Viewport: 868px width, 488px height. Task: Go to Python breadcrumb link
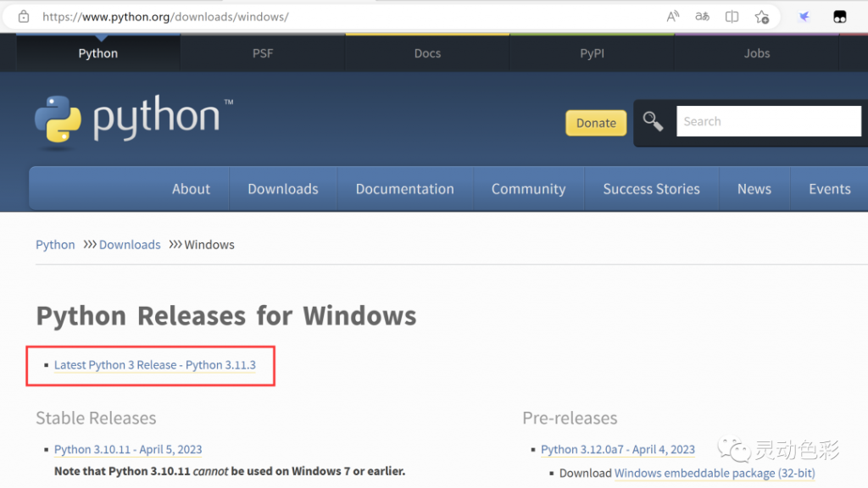(55, 245)
